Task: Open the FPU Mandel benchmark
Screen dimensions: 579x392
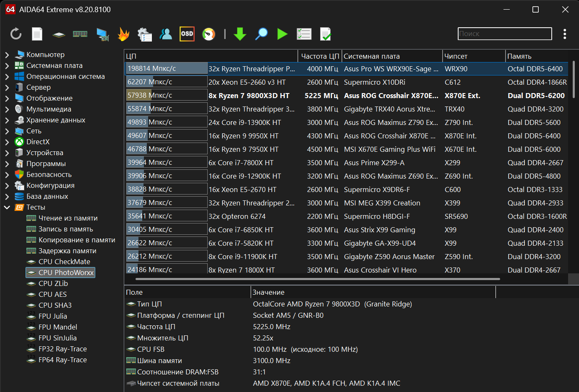Action: (x=58, y=327)
